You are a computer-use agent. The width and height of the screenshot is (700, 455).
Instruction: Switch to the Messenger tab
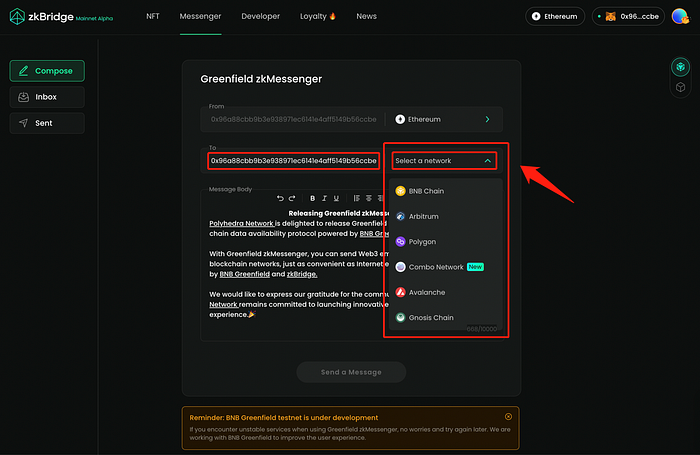click(x=200, y=16)
